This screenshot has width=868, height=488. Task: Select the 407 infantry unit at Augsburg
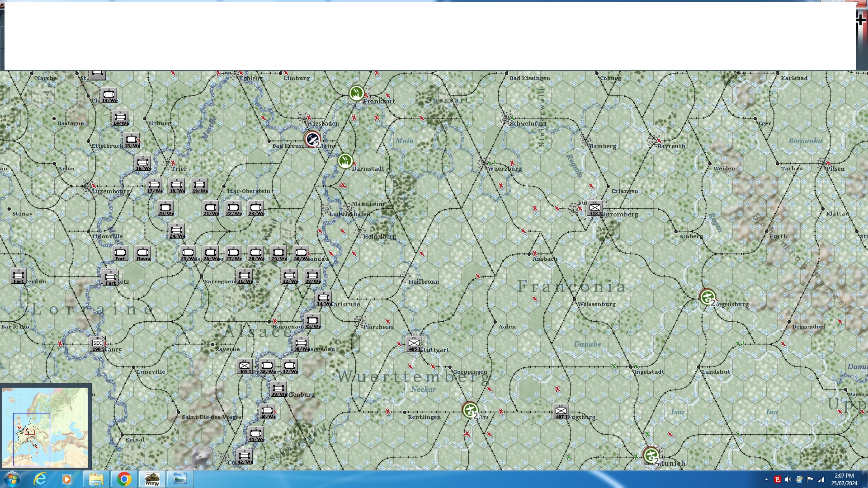coord(561,412)
